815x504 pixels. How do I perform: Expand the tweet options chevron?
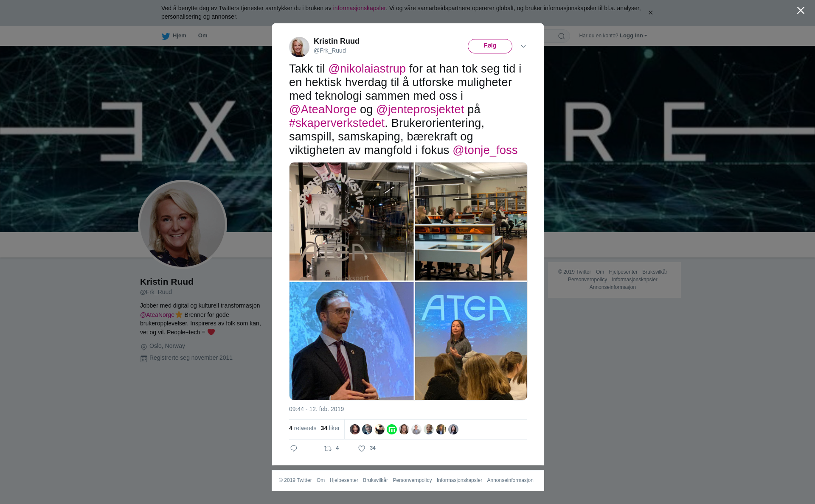pyautogui.click(x=523, y=46)
